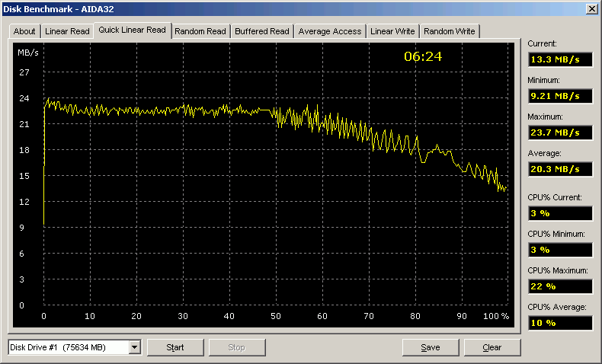This screenshot has height=364, width=602.
Task: Select the Linear Write tab
Action: (392, 31)
